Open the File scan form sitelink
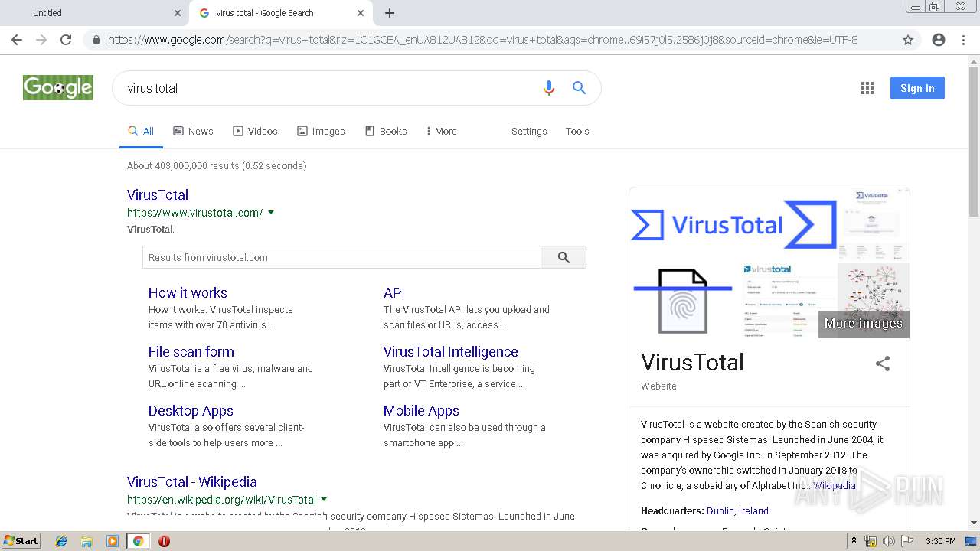The width and height of the screenshot is (980, 551). pyautogui.click(x=191, y=352)
